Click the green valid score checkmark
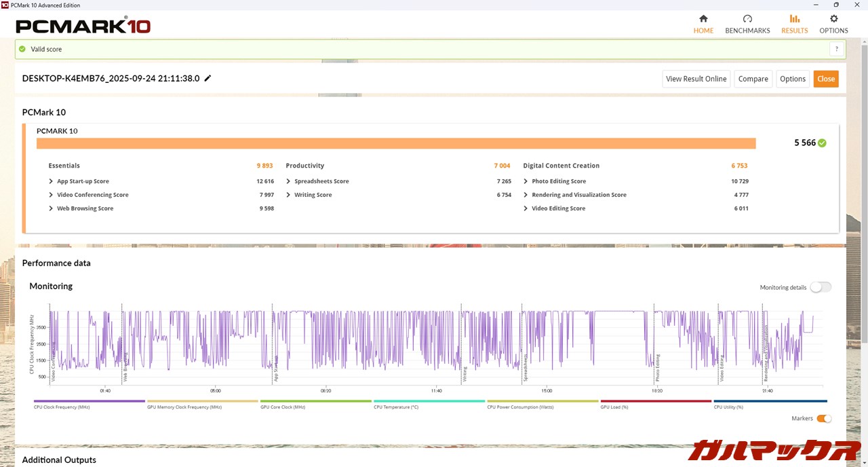Screen dimensions: 868x467 click(x=22, y=49)
